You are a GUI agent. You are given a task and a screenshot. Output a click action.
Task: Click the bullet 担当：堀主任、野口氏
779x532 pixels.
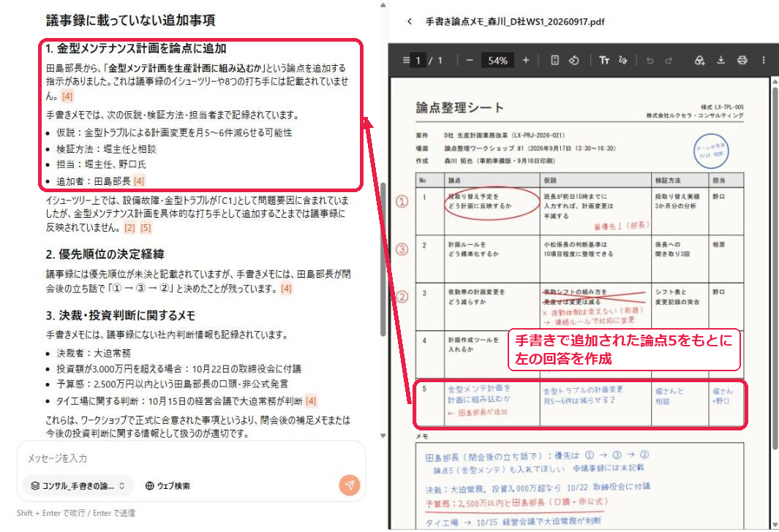pyautogui.click(x=102, y=164)
